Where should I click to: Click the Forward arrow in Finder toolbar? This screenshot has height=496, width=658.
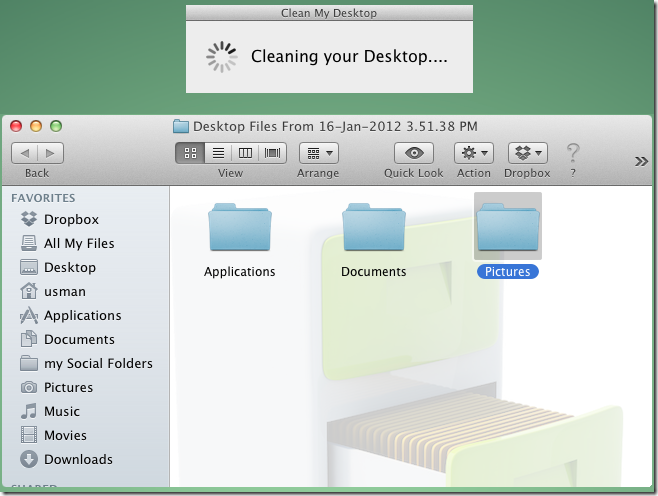pyautogui.click(x=50, y=153)
